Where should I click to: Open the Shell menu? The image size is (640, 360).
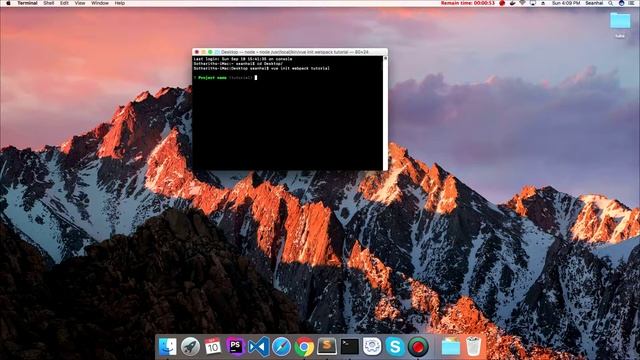pos(49,3)
